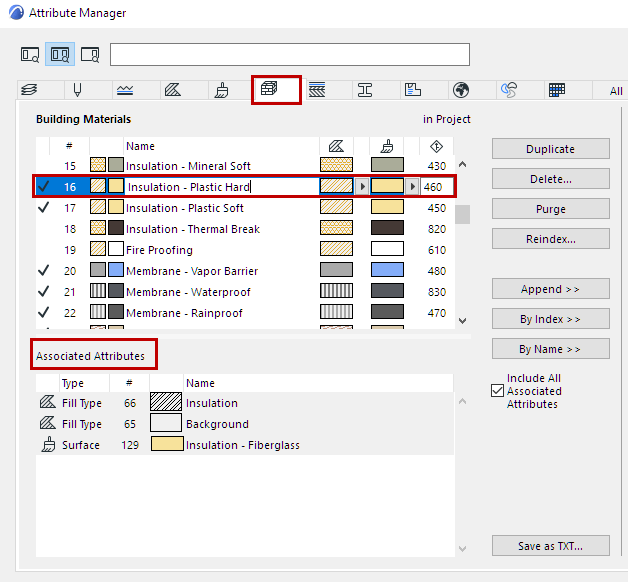The image size is (628, 582).
Task: Select Membrane - Vapor Barrier row
Action: (x=245, y=271)
